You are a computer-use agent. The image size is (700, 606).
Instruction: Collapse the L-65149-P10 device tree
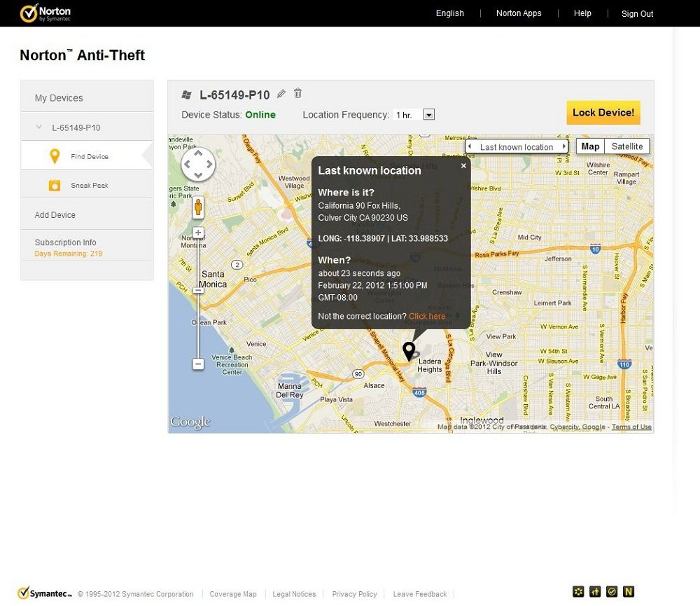click(39, 128)
